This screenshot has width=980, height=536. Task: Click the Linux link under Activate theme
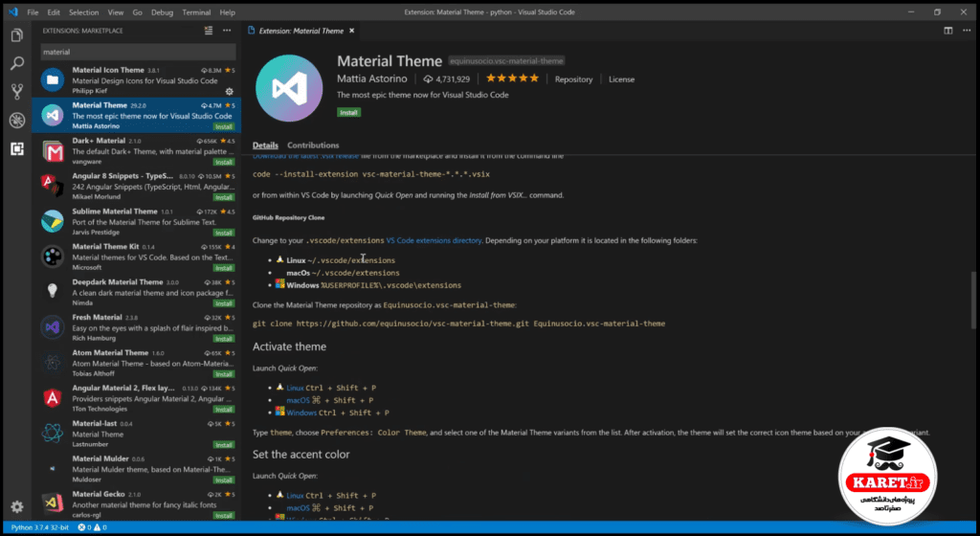point(295,388)
